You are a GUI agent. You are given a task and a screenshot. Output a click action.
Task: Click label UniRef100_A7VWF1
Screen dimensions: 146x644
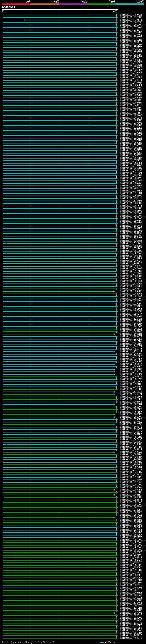131,286
